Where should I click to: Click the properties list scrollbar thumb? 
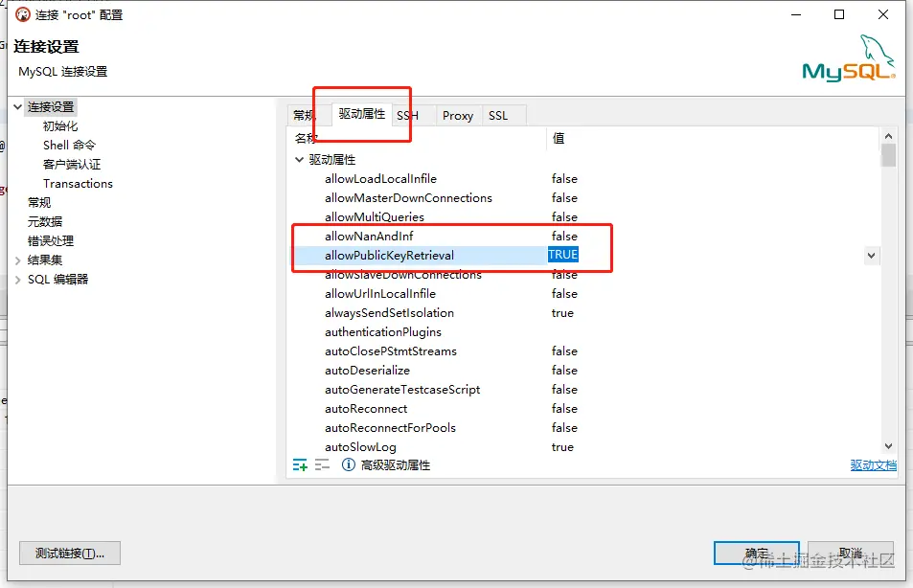(888, 155)
